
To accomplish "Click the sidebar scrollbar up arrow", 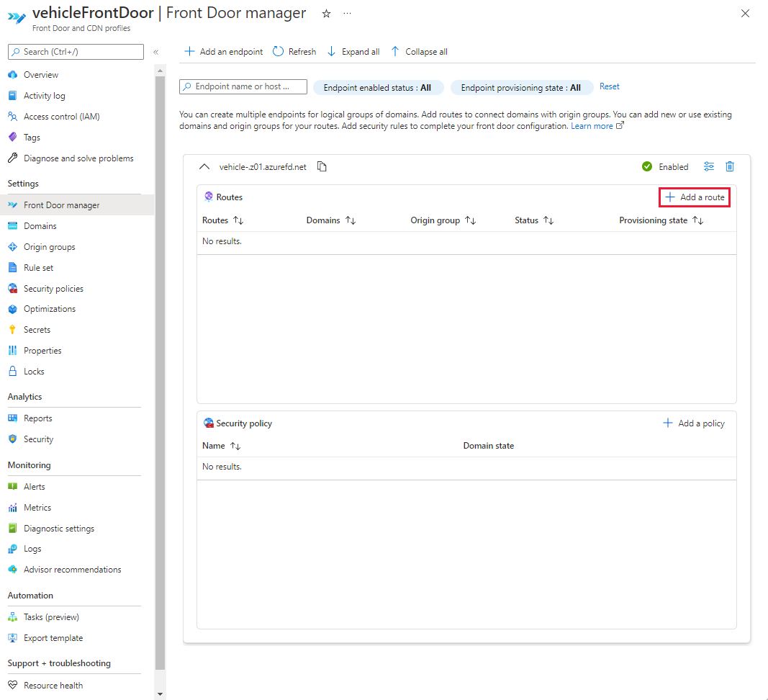I will [x=160, y=71].
